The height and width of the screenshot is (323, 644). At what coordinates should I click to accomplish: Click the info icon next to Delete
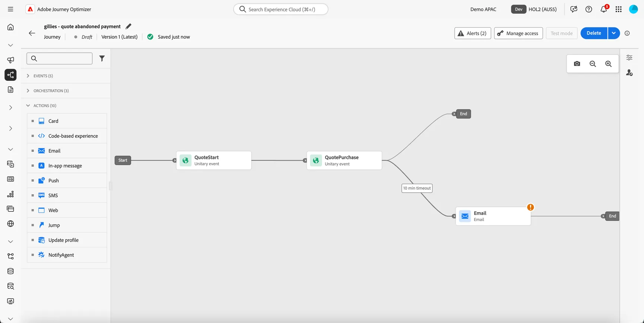[627, 33]
